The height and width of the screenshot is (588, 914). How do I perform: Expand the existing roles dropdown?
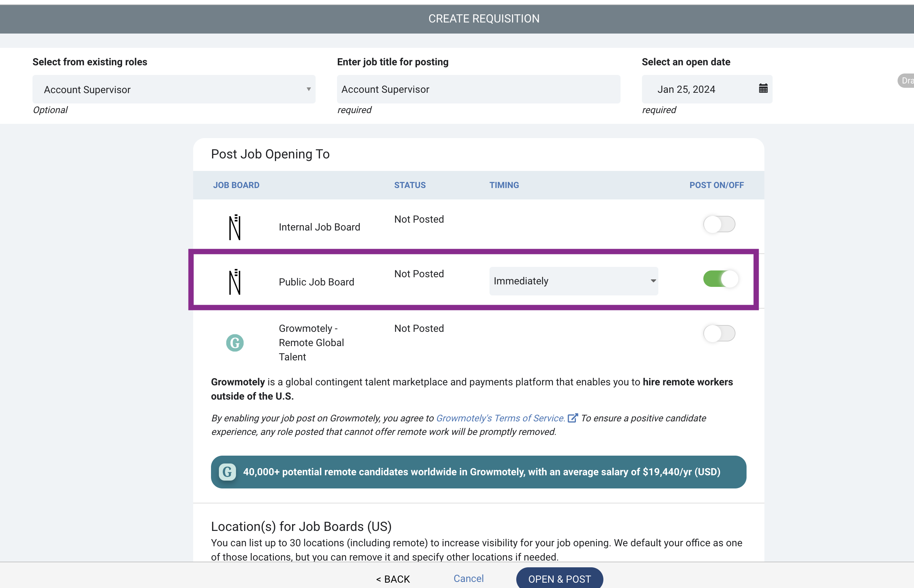point(174,89)
